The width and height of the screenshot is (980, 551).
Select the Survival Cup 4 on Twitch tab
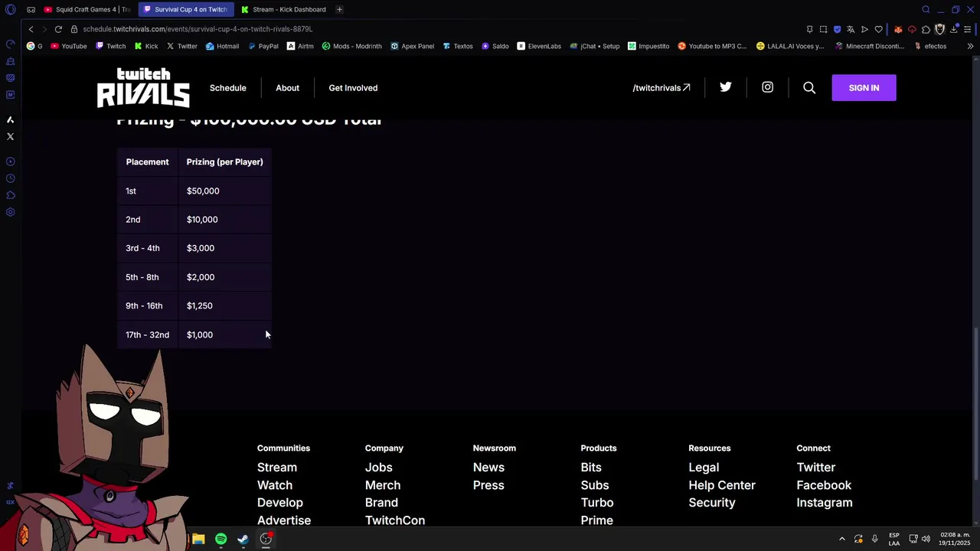click(186, 9)
